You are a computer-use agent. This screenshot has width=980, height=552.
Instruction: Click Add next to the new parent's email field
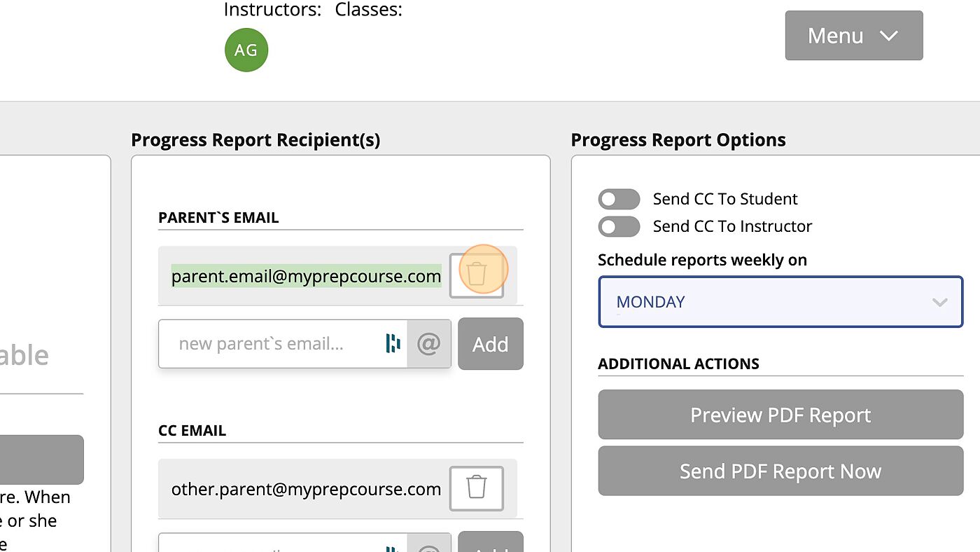click(x=491, y=343)
